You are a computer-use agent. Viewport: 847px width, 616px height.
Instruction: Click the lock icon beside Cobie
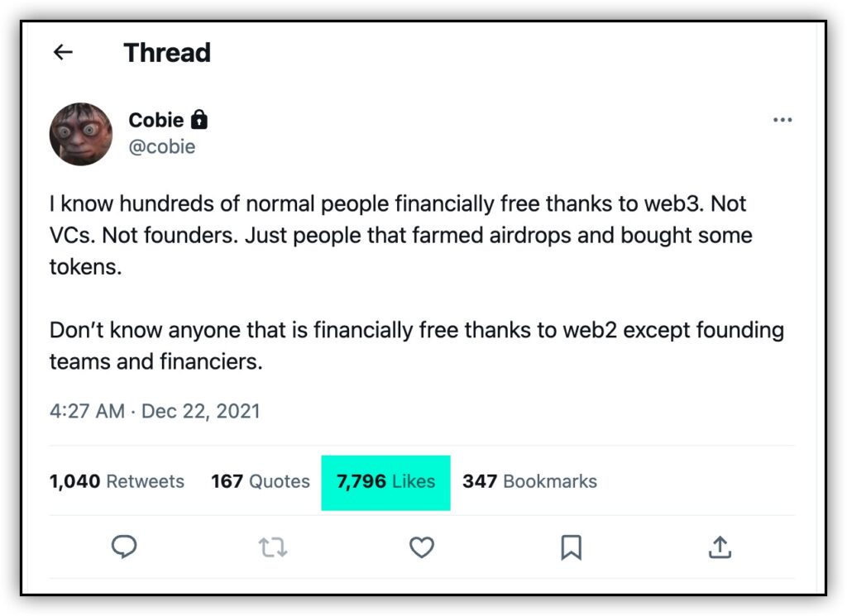pos(199,119)
